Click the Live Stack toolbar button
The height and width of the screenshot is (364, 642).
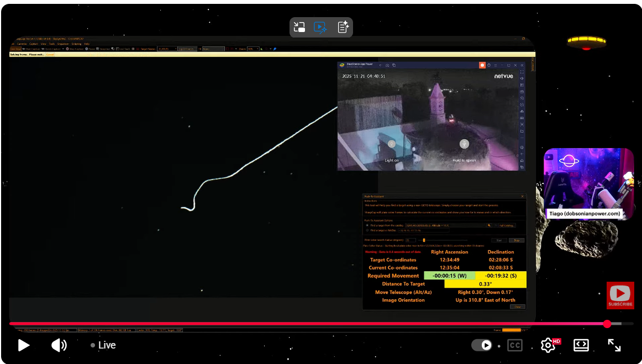[x=123, y=49]
